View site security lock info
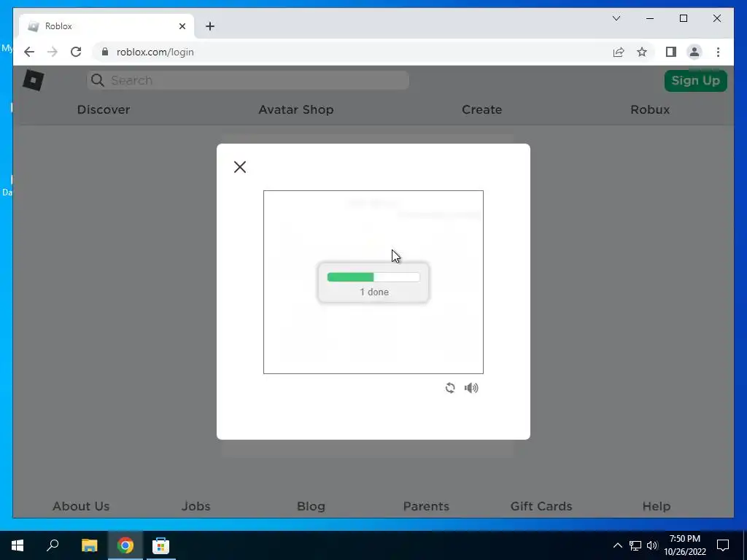The height and width of the screenshot is (560, 747). 105,52
